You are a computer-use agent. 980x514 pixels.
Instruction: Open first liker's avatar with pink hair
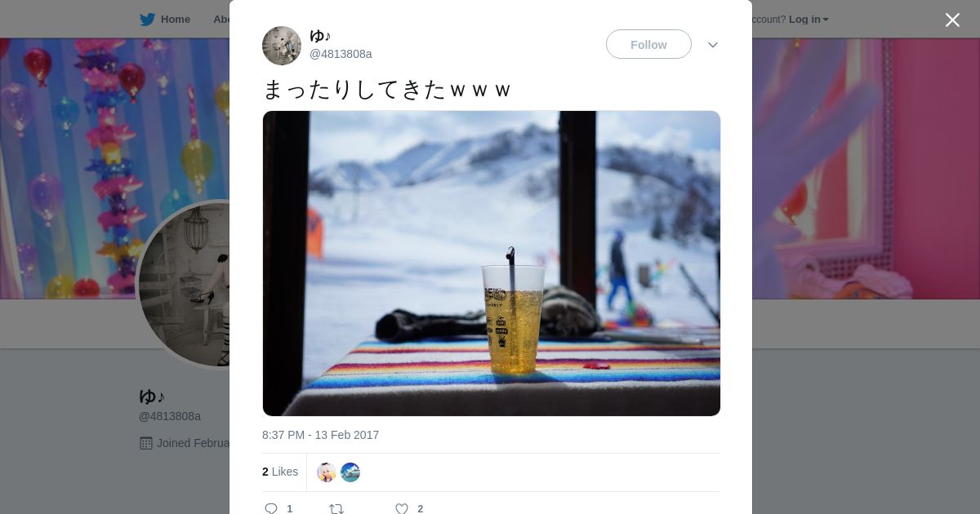327,472
